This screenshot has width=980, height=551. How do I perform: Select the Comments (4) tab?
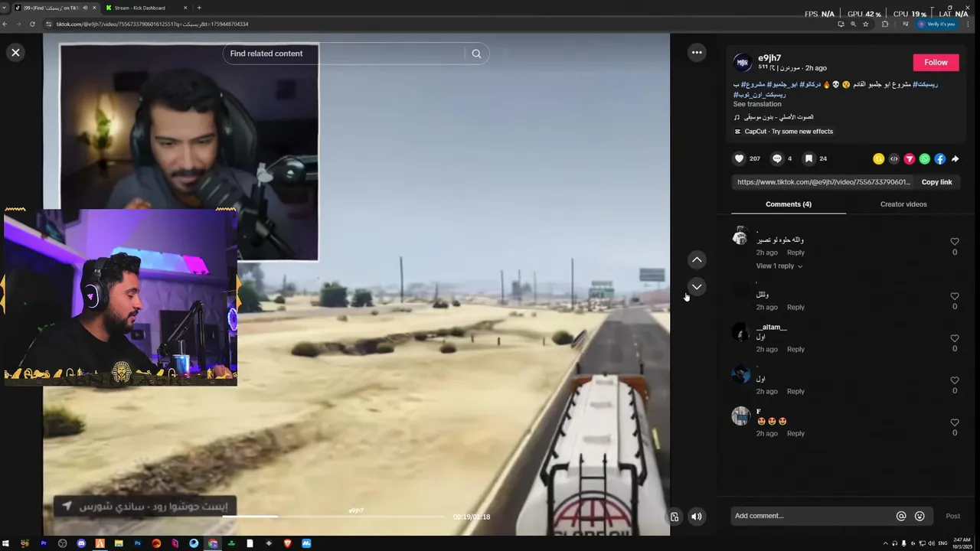click(x=789, y=204)
